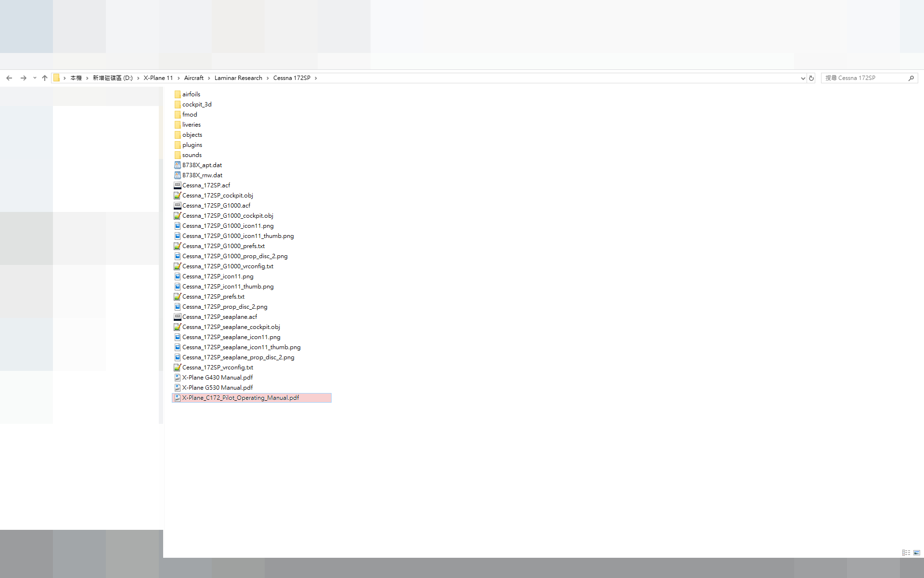Go forward in folder history
This screenshot has width=924, height=578.
coord(23,78)
